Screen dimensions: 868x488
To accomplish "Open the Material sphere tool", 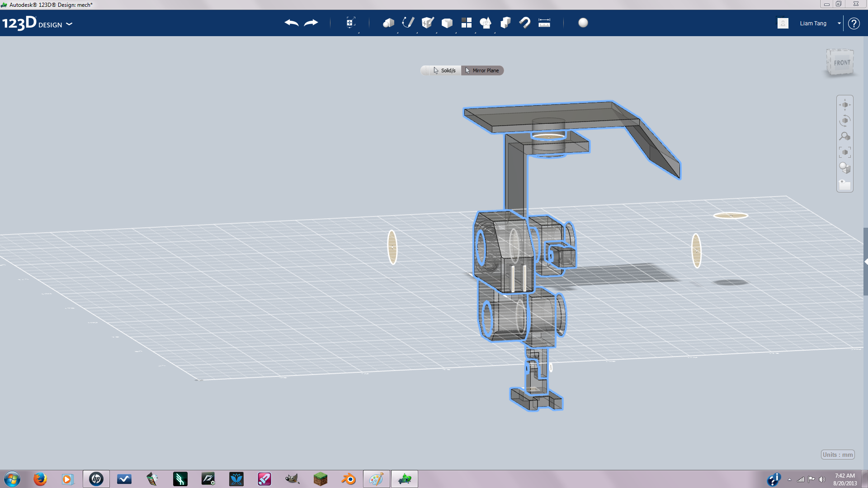I will coord(583,23).
